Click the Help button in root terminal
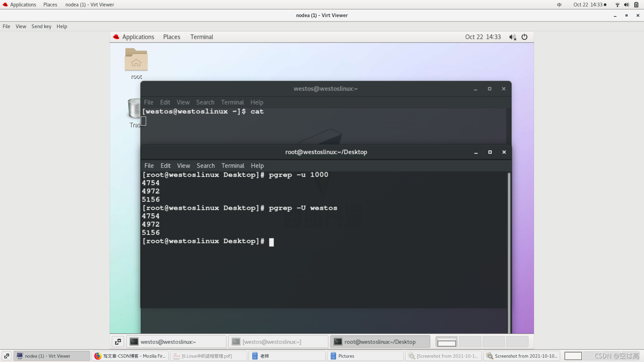The height and width of the screenshot is (362, 644). point(257,165)
